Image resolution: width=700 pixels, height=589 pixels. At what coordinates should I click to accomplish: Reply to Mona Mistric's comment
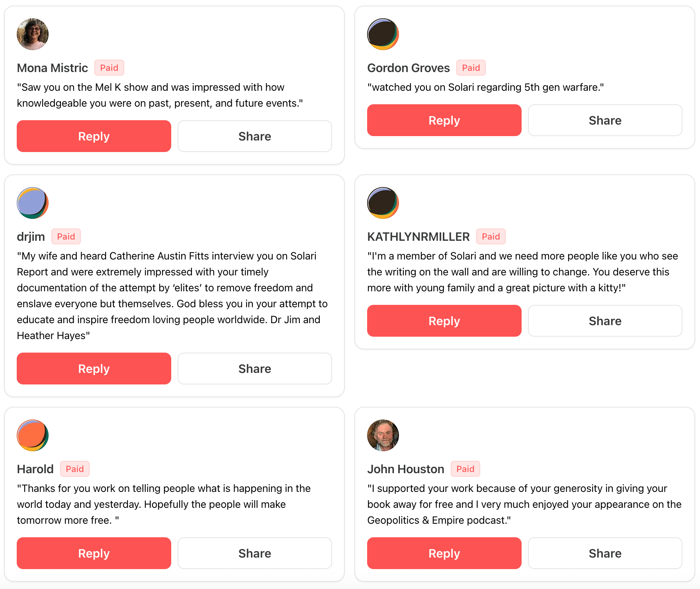(94, 136)
